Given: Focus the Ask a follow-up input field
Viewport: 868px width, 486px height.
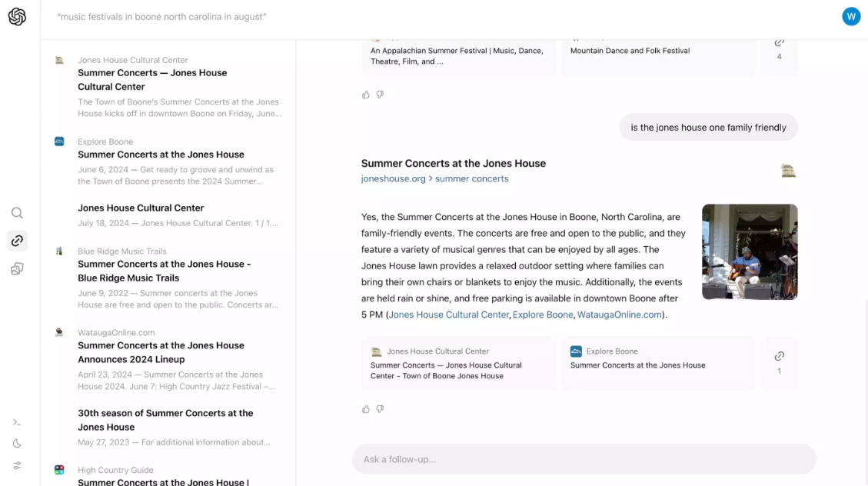Looking at the screenshot, I should [584, 459].
